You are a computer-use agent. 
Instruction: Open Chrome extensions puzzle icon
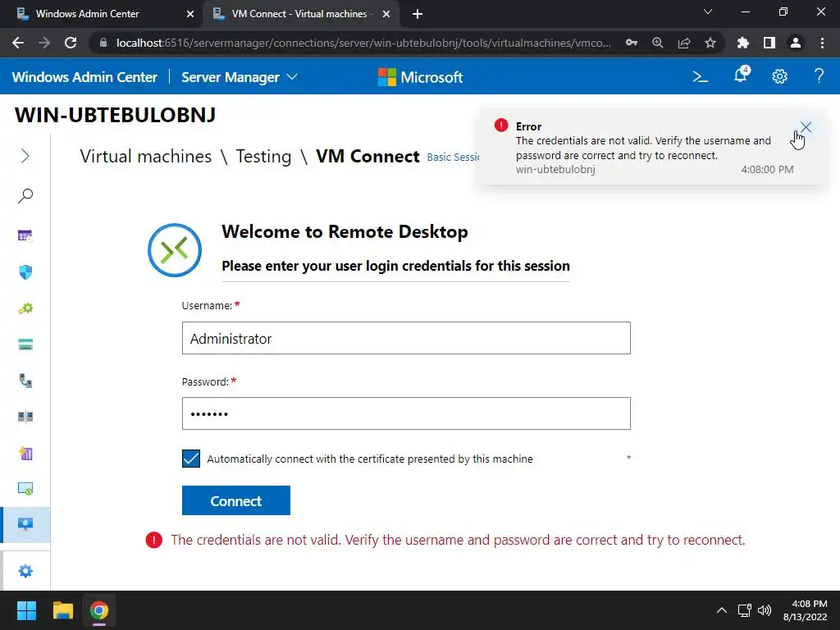pyautogui.click(x=743, y=43)
